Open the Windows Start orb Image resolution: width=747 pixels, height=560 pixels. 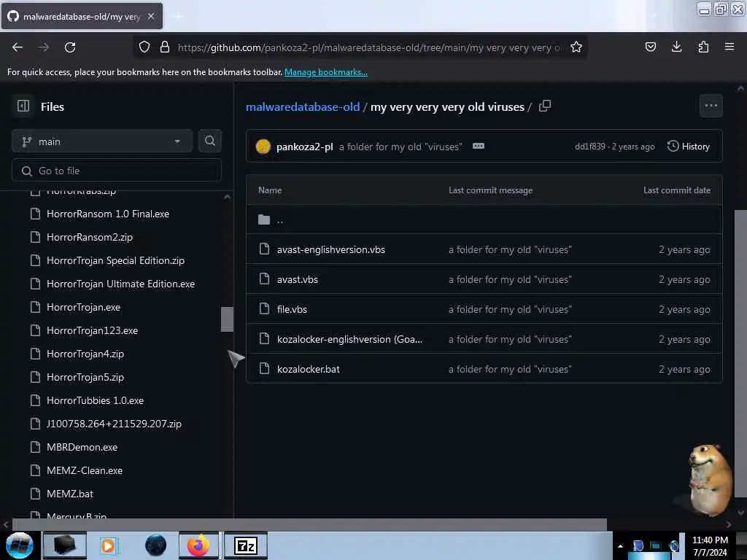pyautogui.click(x=20, y=545)
